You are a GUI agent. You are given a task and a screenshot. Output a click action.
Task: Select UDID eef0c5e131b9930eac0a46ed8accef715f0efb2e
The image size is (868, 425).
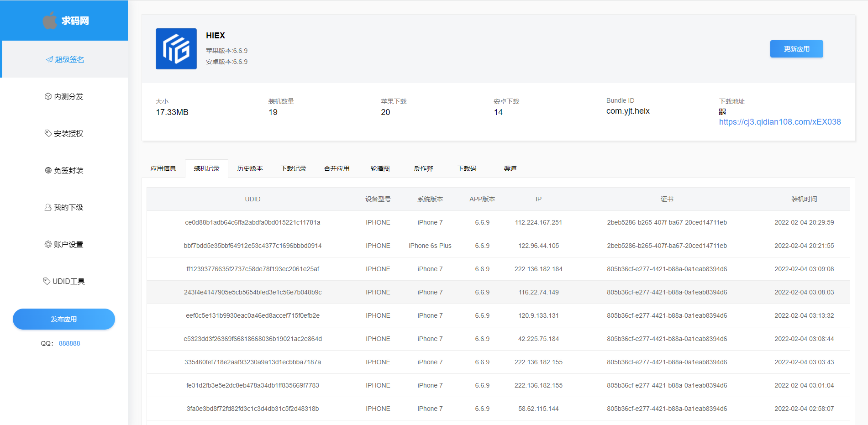coord(253,315)
